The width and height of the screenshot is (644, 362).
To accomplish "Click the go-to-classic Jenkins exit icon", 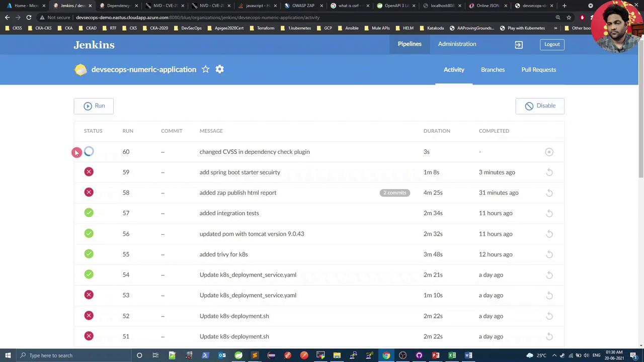I will 519,44.
